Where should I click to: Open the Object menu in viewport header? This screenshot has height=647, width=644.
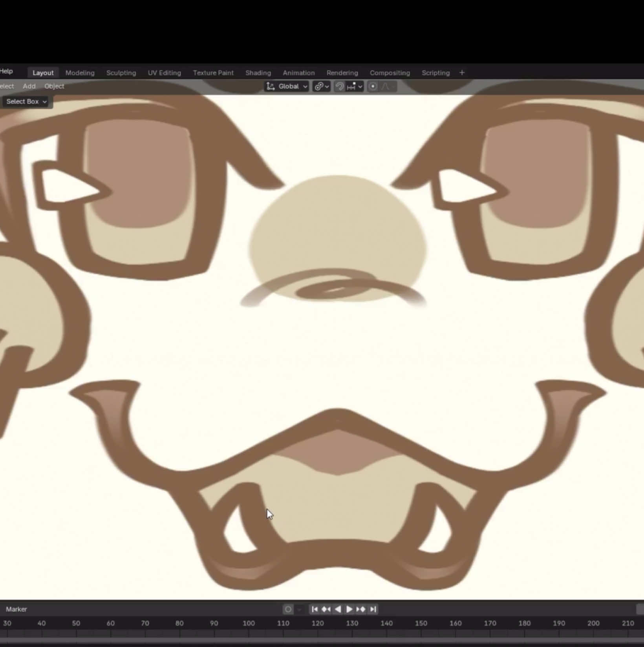click(x=54, y=86)
